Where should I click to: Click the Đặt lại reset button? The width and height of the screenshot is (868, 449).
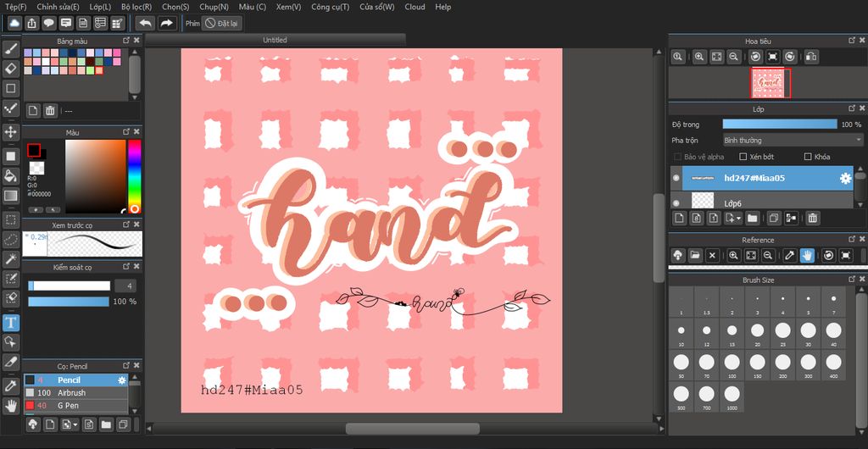[222, 23]
